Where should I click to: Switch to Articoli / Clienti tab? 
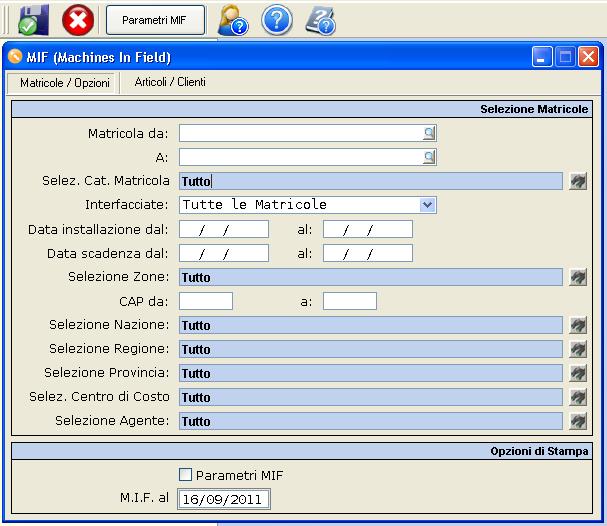click(170, 82)
